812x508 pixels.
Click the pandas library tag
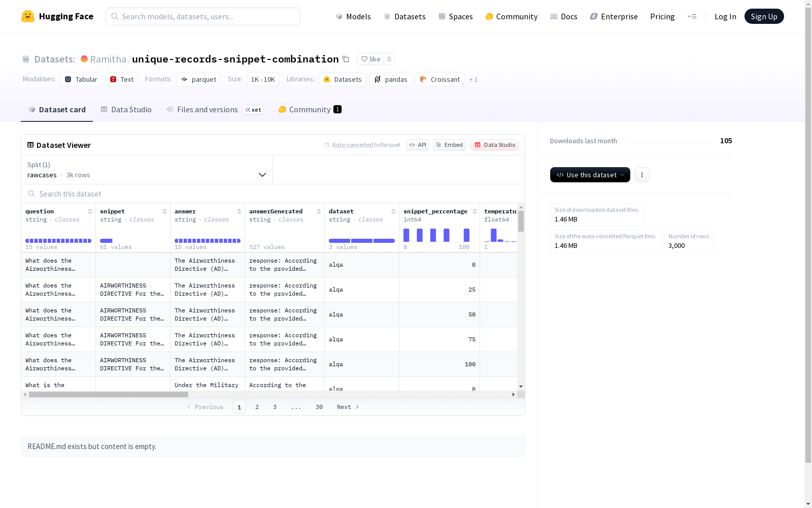(391, 79)
